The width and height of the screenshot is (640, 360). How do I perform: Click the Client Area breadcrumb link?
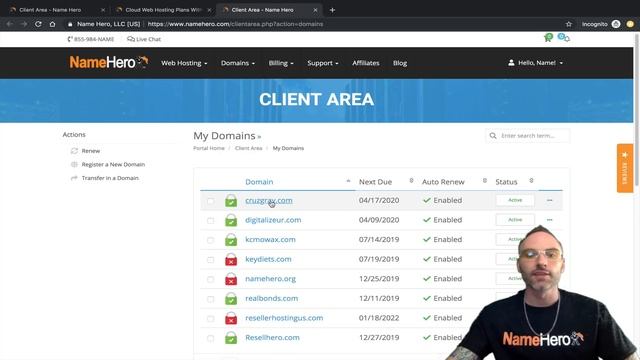coord(249,148)
